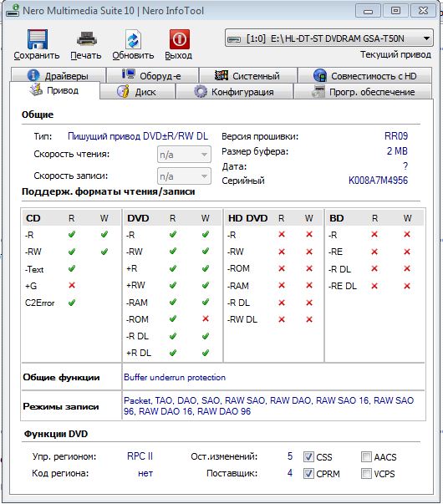Image resolution: width=443 pixels, height=504 pixels.
Task: Click the Привод tab wizard icon
Action: [x=36, y=90]
